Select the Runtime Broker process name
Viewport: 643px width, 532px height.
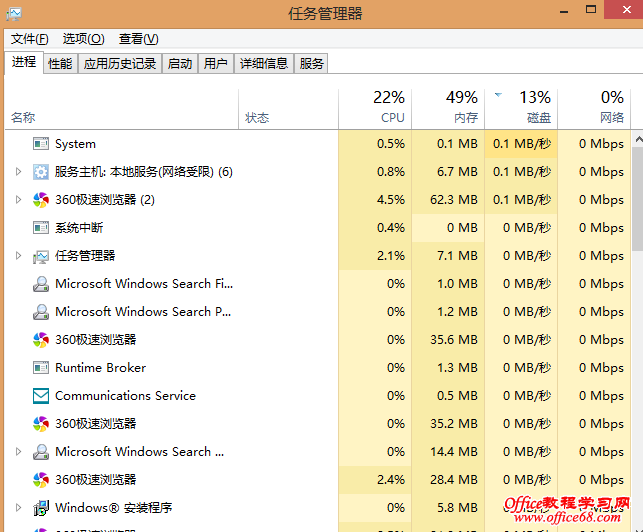coord(100,368)
